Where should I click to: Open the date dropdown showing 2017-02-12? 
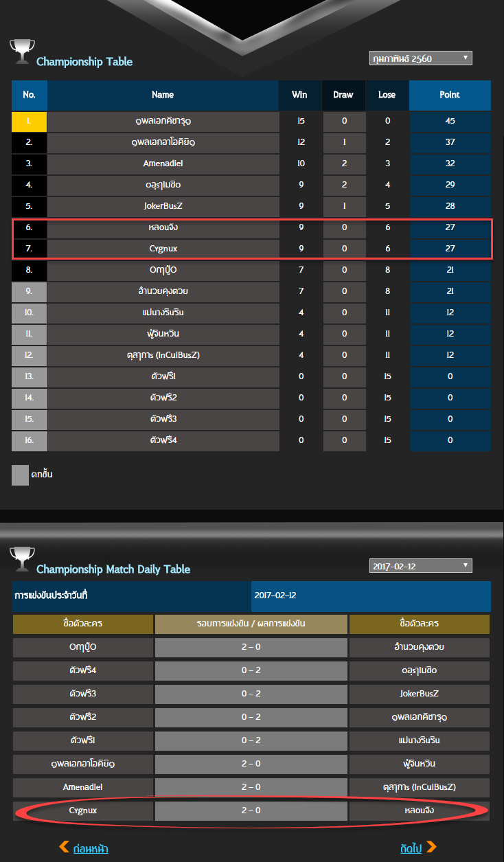point(421,566)
